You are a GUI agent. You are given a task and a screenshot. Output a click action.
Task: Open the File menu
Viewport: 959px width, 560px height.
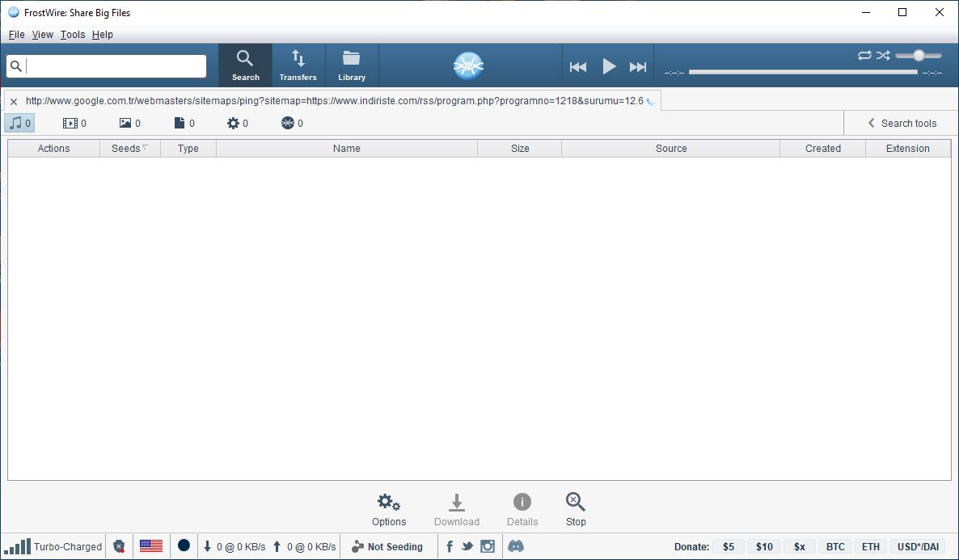[16, 35]
